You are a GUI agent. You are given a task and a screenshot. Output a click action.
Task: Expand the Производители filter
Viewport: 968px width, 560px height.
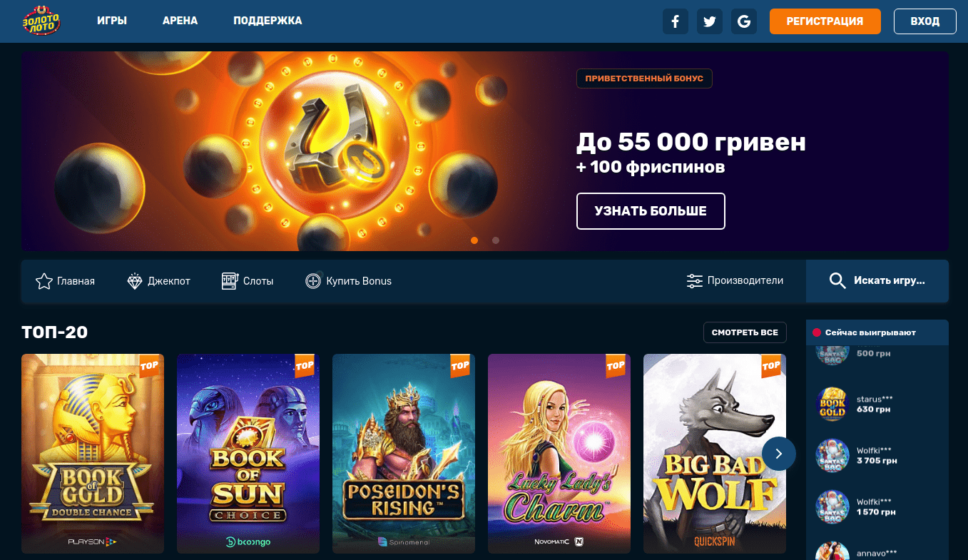tap(735, 281)
